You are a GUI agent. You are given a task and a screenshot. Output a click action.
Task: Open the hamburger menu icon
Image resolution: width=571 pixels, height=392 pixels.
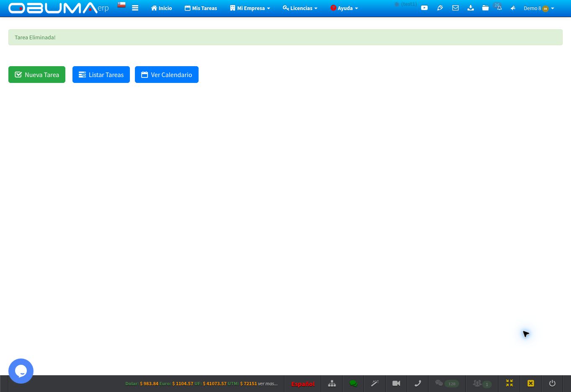(x=135, y=8)
